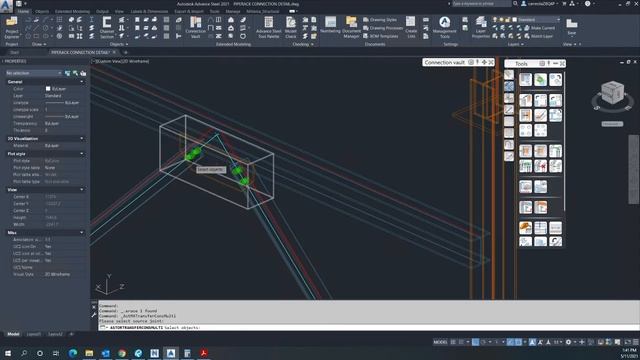
Task: Collapse the General section in Properties
Action: pos(82,82)
